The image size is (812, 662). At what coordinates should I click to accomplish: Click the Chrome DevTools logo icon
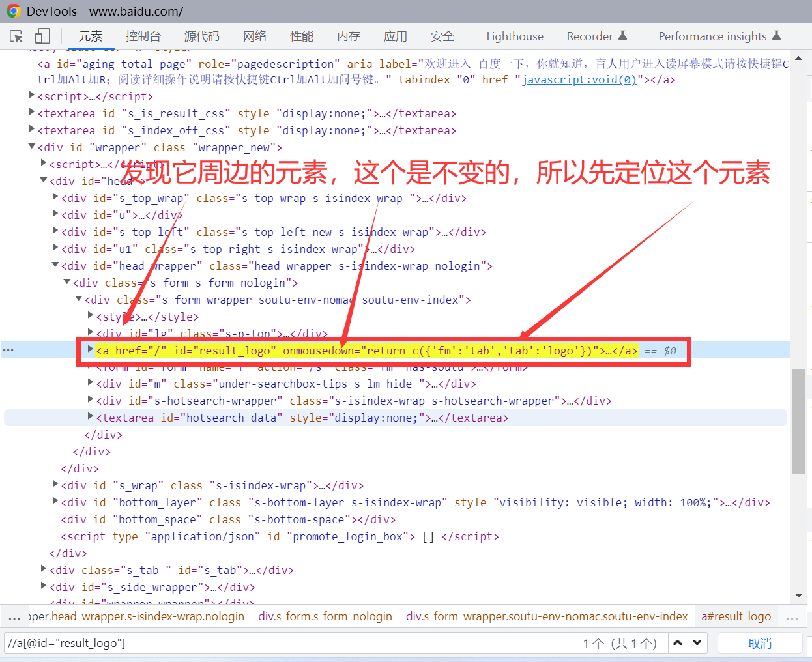[x=13, y=11]
